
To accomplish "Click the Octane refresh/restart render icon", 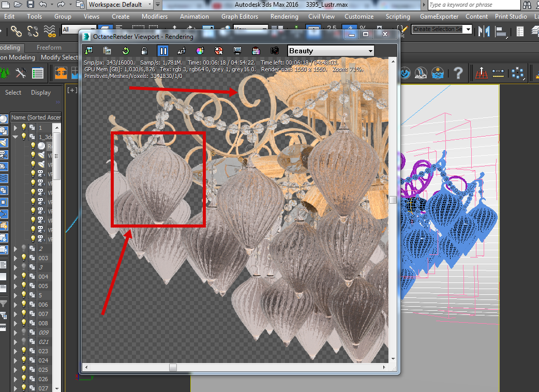I will coord(126,51).
